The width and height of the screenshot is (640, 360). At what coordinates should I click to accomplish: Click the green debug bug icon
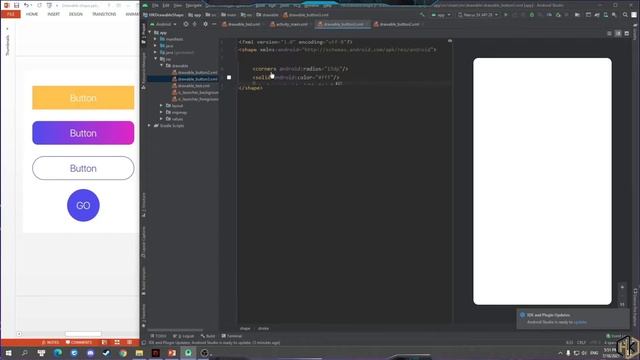[531, 15]
